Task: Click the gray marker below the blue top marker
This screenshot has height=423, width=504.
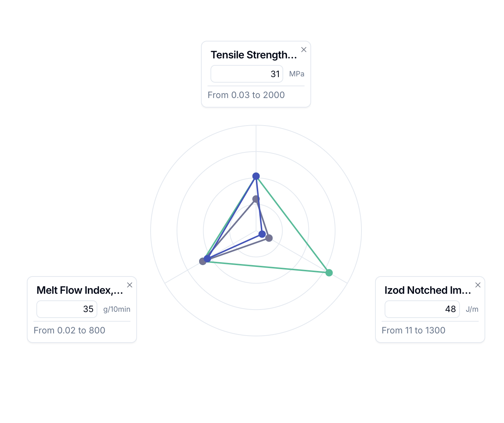Action: coord(256,199)
